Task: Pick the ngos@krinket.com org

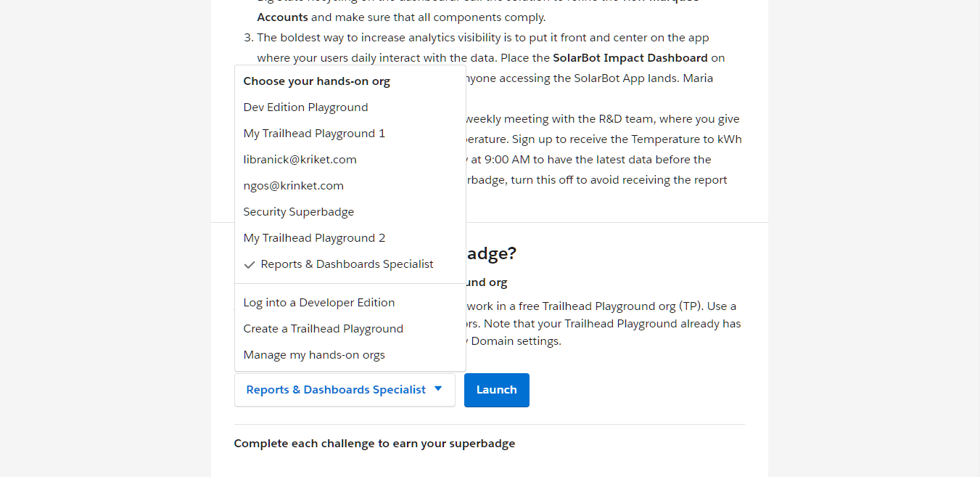Action: tap(293, 186)
